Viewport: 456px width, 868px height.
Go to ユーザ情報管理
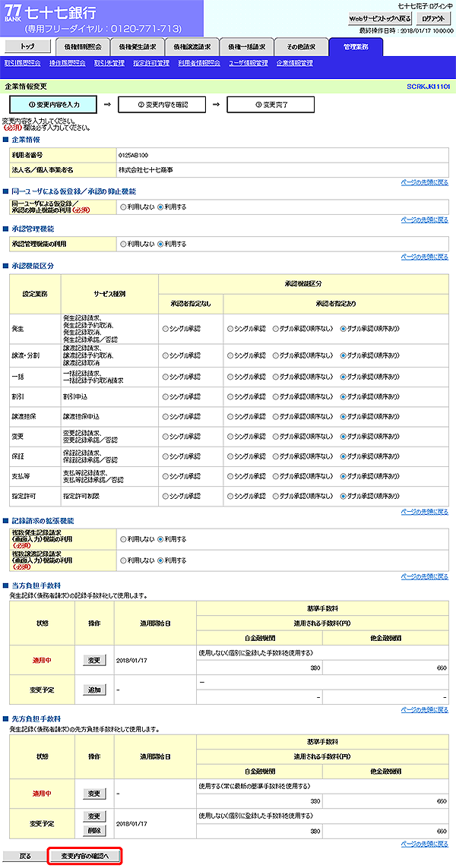pyautogui.click(x=249, y=64)
